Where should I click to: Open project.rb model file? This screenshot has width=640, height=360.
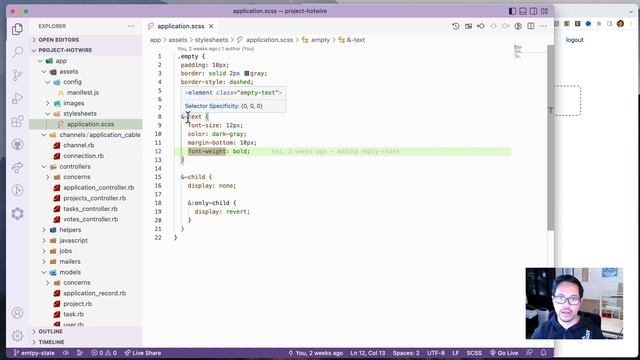pyautogui.click(x=78, y=304)
